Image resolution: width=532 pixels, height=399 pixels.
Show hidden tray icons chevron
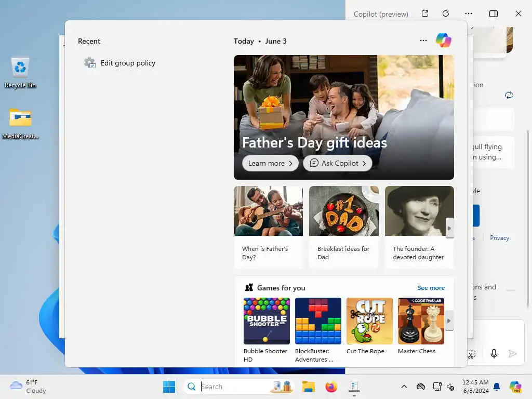(x=404, y=387)
